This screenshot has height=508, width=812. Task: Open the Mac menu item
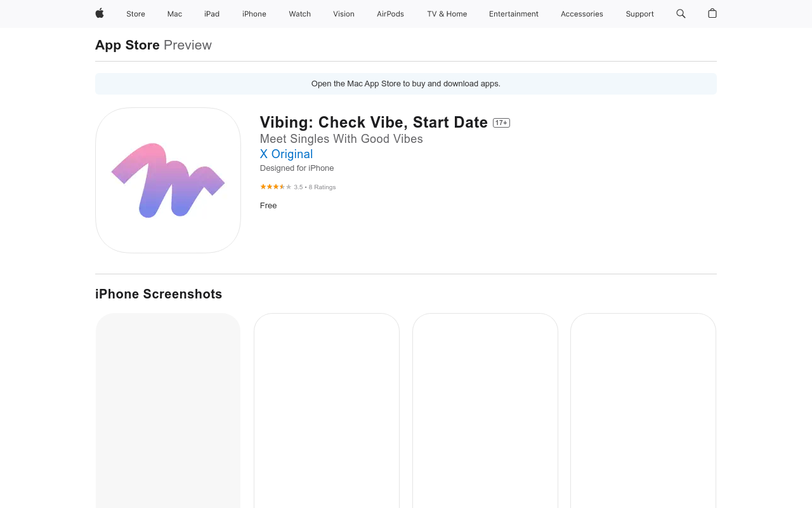[x=174, y=14]
